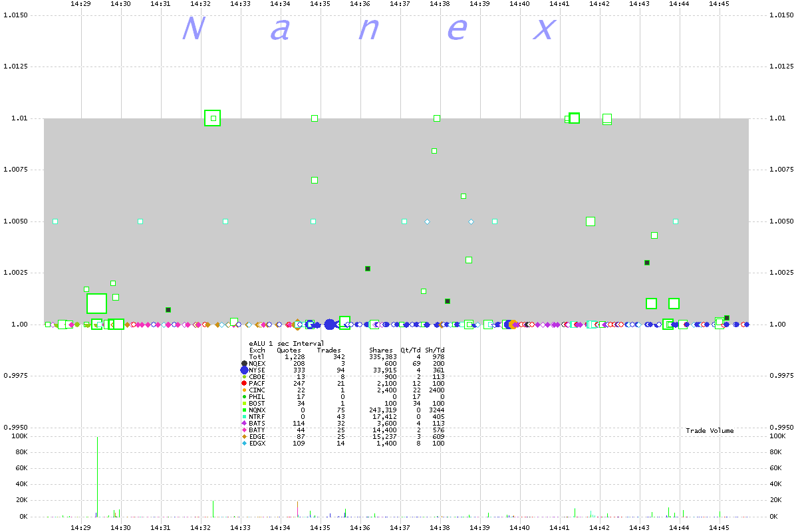
Task: Click the 'Quotes' column header
Action: (289, 350)
